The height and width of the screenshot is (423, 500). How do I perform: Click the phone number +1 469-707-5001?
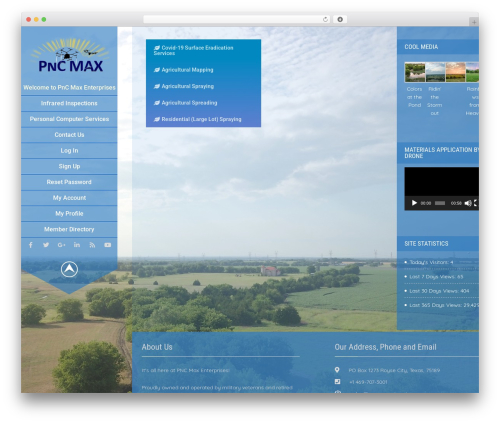tap(368, 382)
